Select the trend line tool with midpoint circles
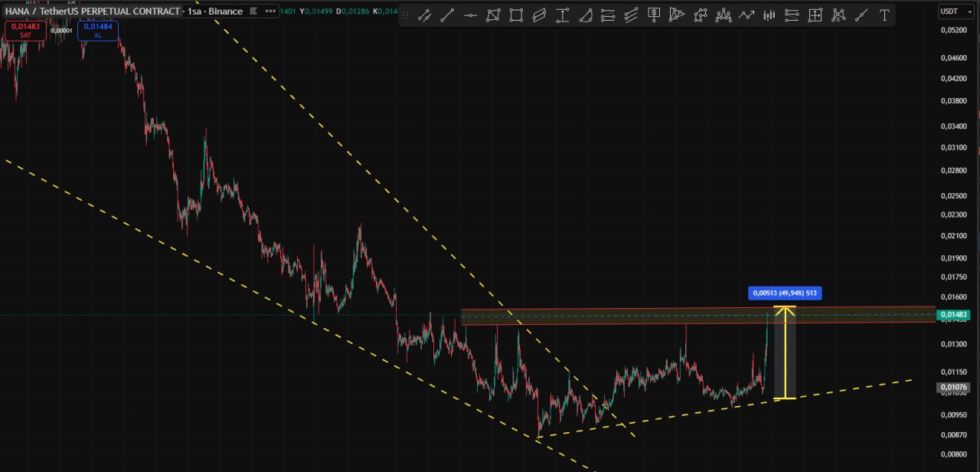980x472 pixels. [424, 15]
